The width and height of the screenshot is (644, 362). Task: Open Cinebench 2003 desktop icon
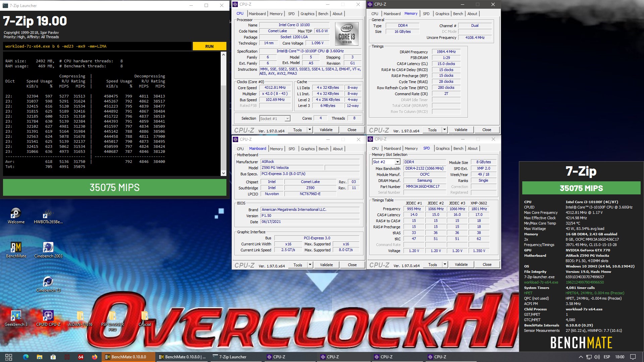pyautogui.click(x=48, y=250)
